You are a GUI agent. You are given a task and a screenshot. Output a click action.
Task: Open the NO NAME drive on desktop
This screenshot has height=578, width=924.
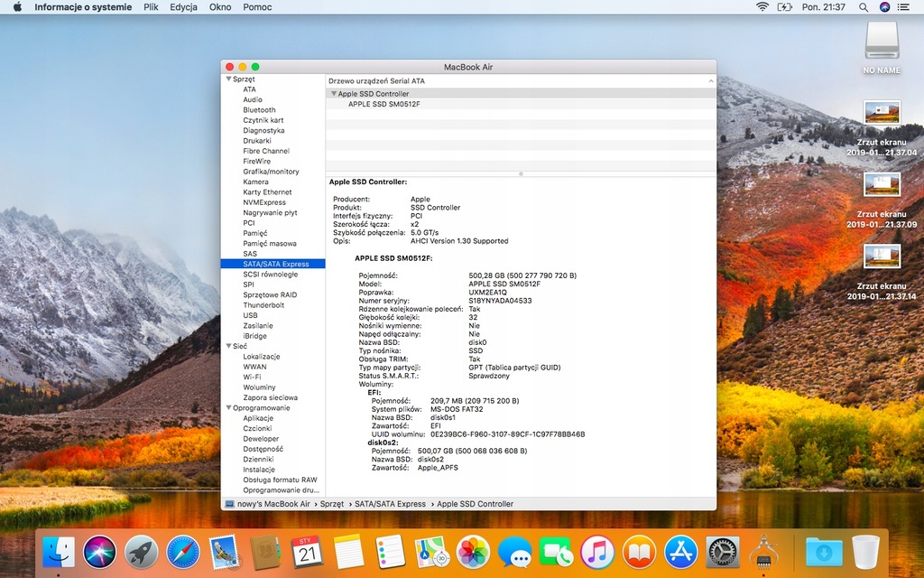[882, 41]
